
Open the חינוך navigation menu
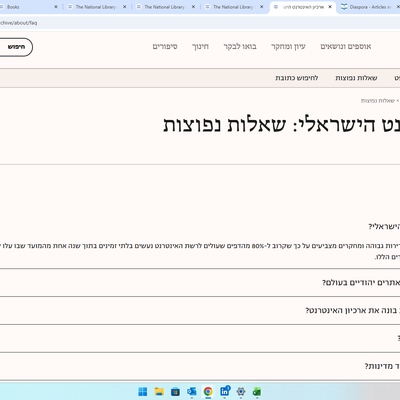(x=200, y=47)
